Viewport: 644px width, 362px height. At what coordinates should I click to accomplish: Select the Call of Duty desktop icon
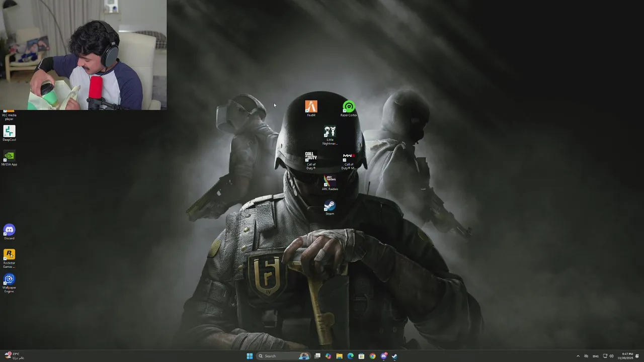[311, 160]
